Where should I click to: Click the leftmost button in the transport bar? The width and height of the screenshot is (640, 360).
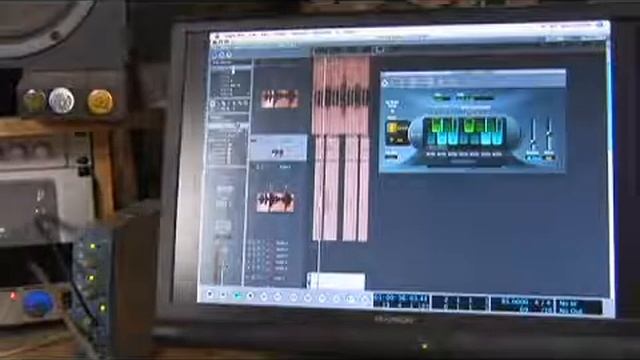pyautogui.click(x=210, y=293)
